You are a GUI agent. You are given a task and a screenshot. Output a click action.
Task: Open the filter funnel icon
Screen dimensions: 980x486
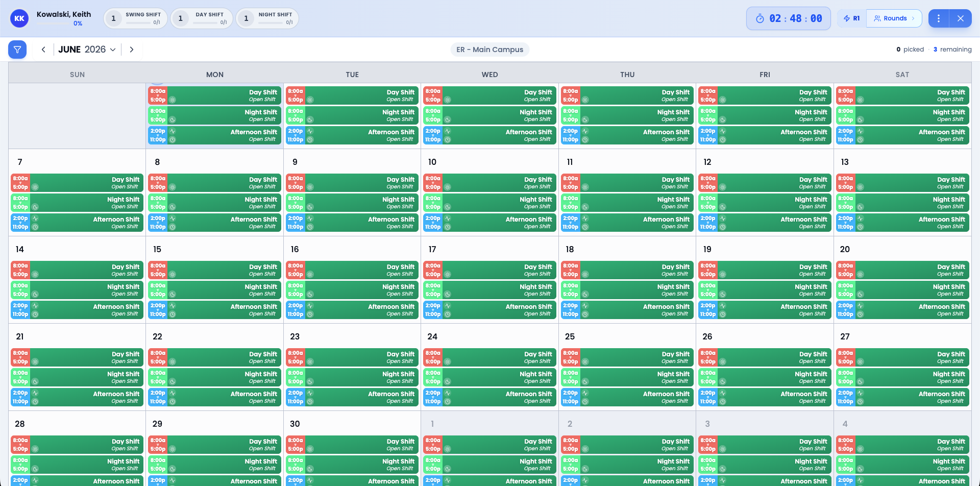pyautogui.click(x=17, y=50)
